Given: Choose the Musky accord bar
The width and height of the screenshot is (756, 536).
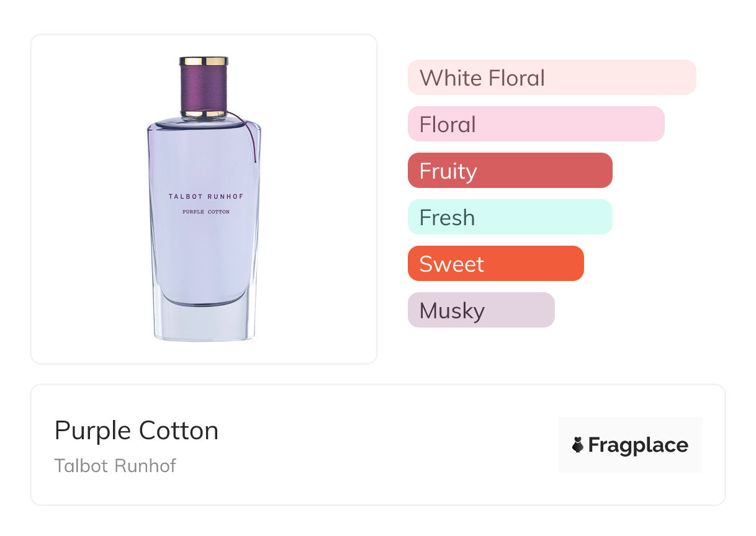Looking at the screenshot, I should [480, 310].
